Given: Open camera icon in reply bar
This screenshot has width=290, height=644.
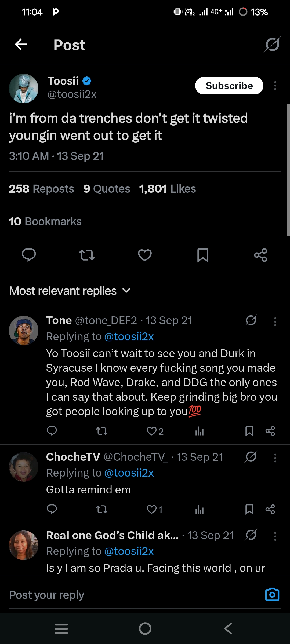Looking at the screenshot, I should (272, 595).
